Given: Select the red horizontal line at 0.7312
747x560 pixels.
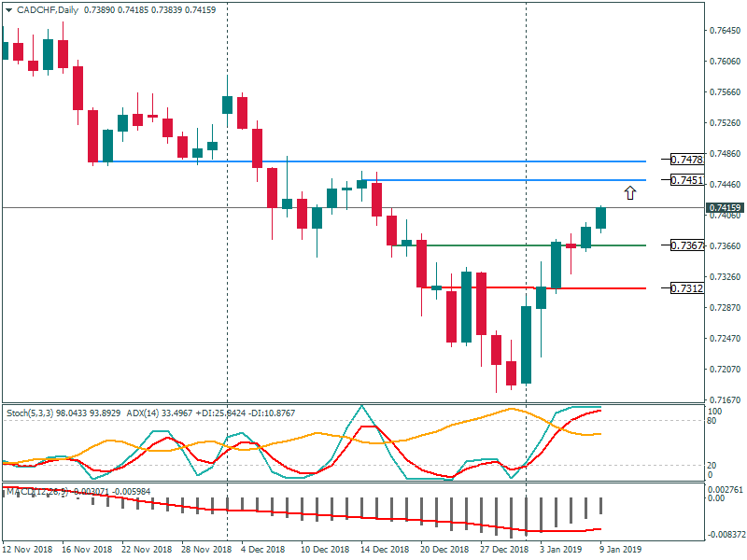Looking at the screenshot, I should [533, 287].
